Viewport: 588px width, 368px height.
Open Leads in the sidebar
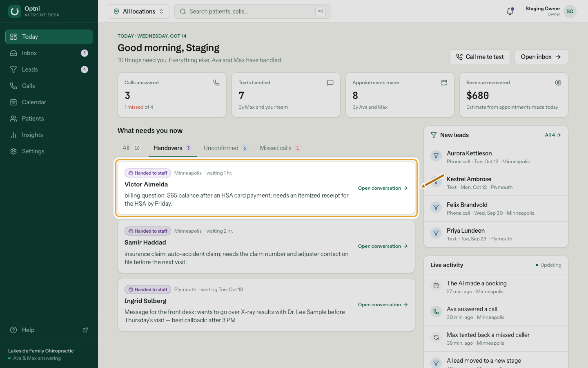point(49,70)
